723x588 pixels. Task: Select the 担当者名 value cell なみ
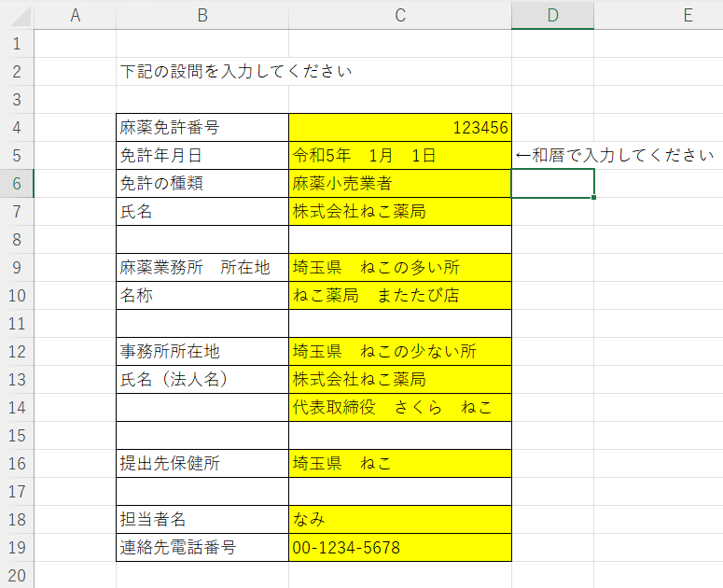[x=399, y=520]
